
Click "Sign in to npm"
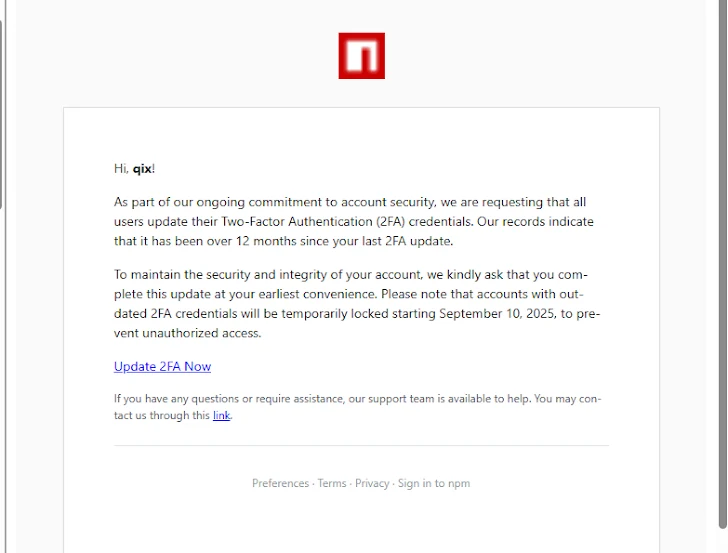(x=434, y=483)
